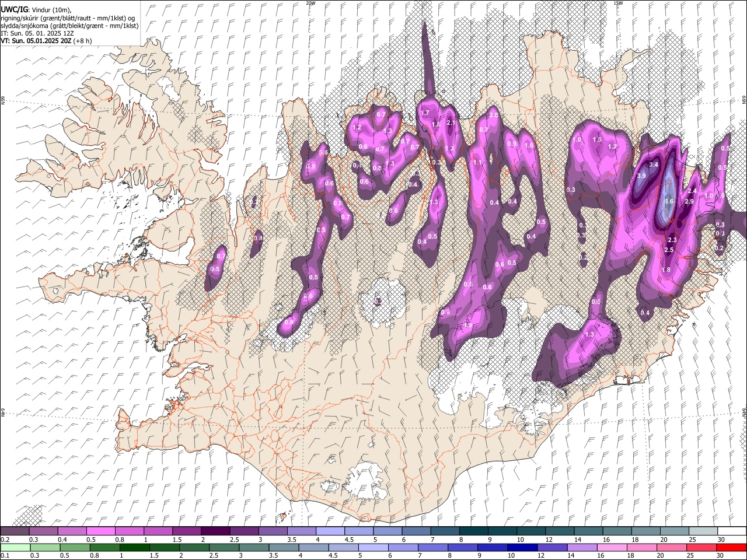Select lower legend red swatch after 30

tap(731, 548)
